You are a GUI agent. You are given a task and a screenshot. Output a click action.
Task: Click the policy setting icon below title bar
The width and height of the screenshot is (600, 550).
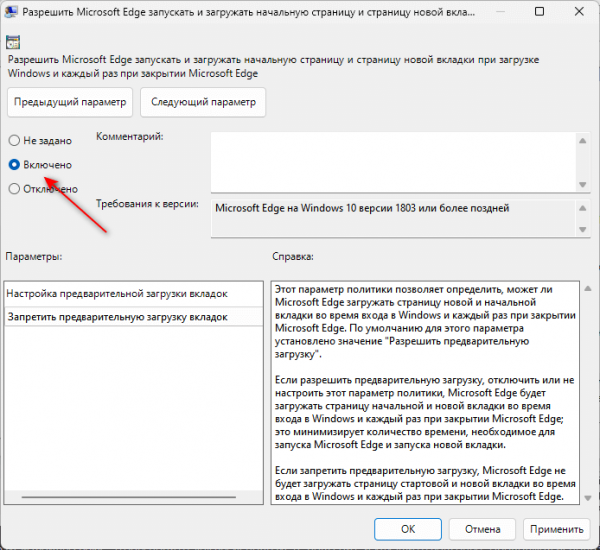point(13,42)
